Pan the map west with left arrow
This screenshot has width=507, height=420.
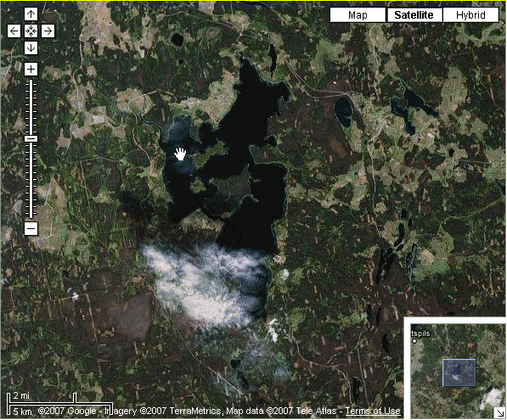click(x=14, y=31)
